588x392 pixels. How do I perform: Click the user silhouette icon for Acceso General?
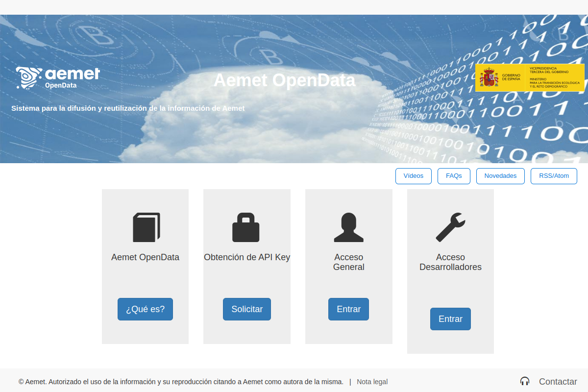point(349,227)
